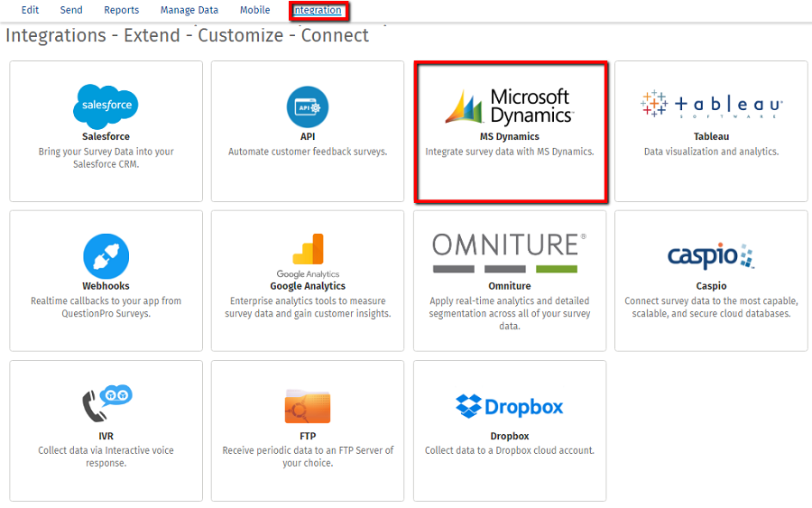Click the Google Analytics title label
The height and width of the screenshot is (508, 812).
[x=308, y=286]
